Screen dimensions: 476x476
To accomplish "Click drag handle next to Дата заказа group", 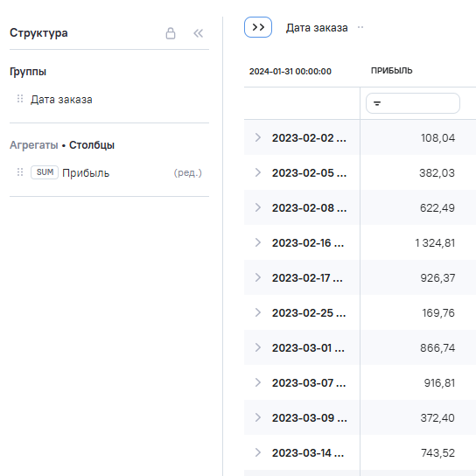I will pos(20,99).
